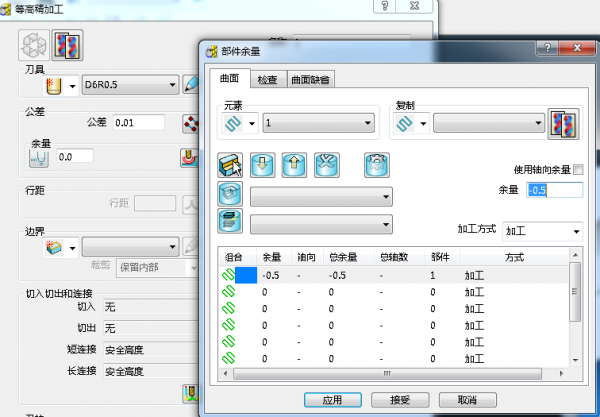
Task: Click the 余量 column header in the table
Action: [272, 257]
